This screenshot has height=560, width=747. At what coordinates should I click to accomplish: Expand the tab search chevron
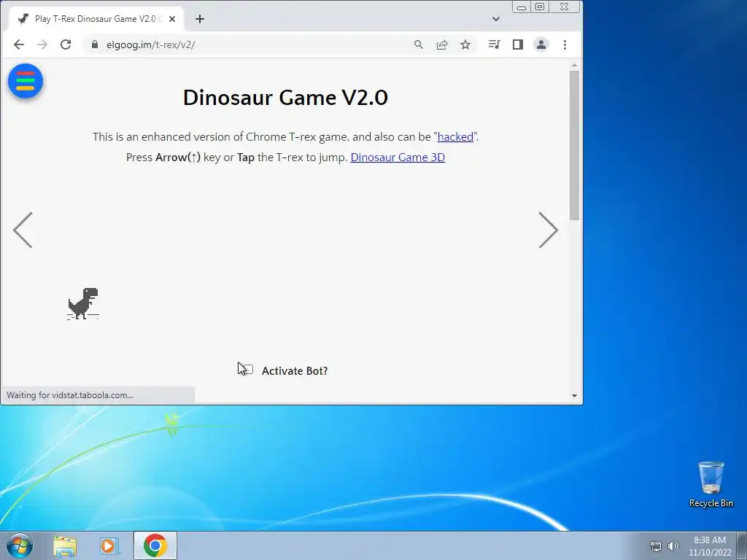(x=496, y=19)
